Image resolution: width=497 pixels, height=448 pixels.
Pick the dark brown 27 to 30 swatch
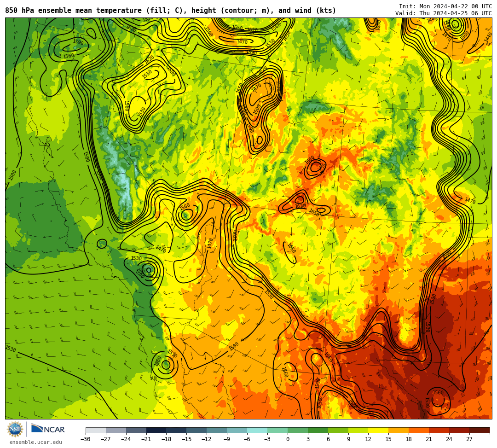pos(480,430)
